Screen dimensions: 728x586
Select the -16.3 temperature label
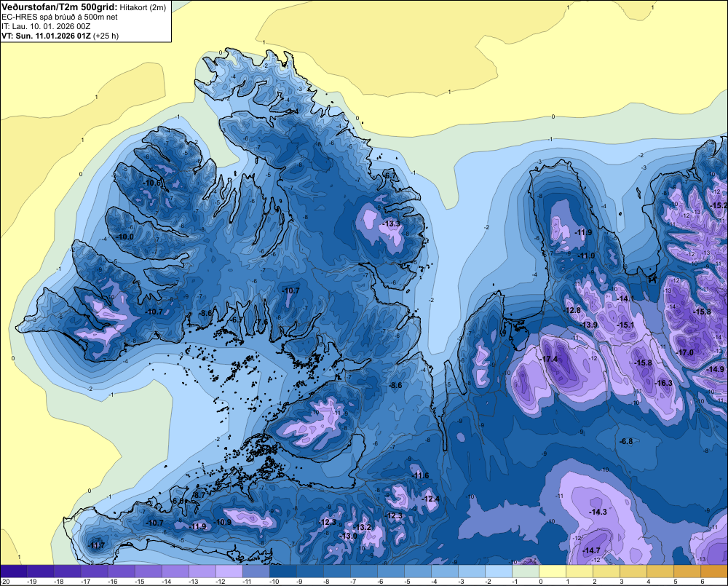click(664, 383)
